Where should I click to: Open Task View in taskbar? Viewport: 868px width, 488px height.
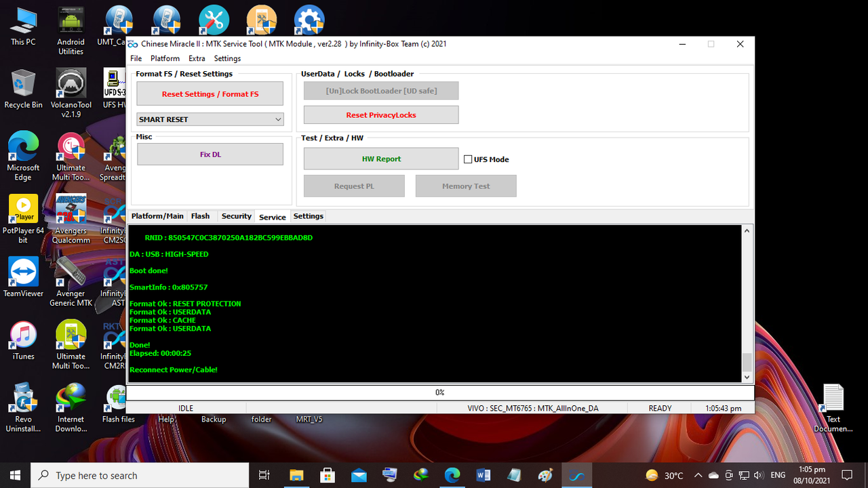tap(264, 475)
